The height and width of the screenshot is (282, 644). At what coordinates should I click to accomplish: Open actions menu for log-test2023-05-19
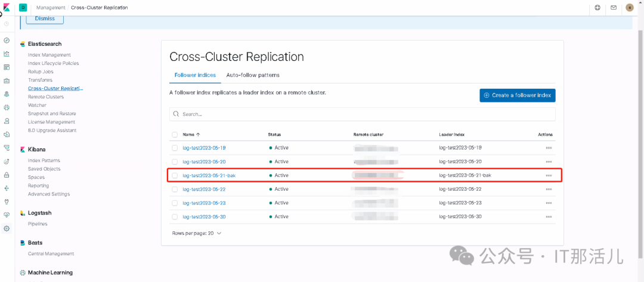click(x=549, y=148)
